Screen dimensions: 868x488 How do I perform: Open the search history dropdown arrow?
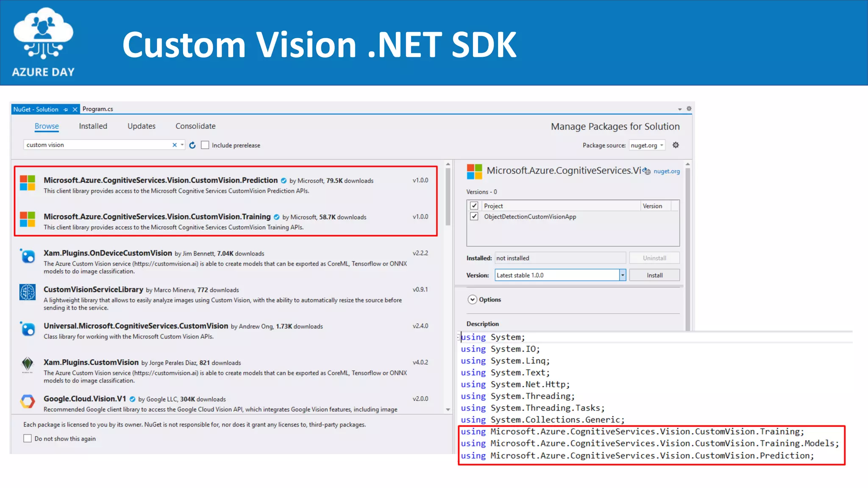[182, 145]
